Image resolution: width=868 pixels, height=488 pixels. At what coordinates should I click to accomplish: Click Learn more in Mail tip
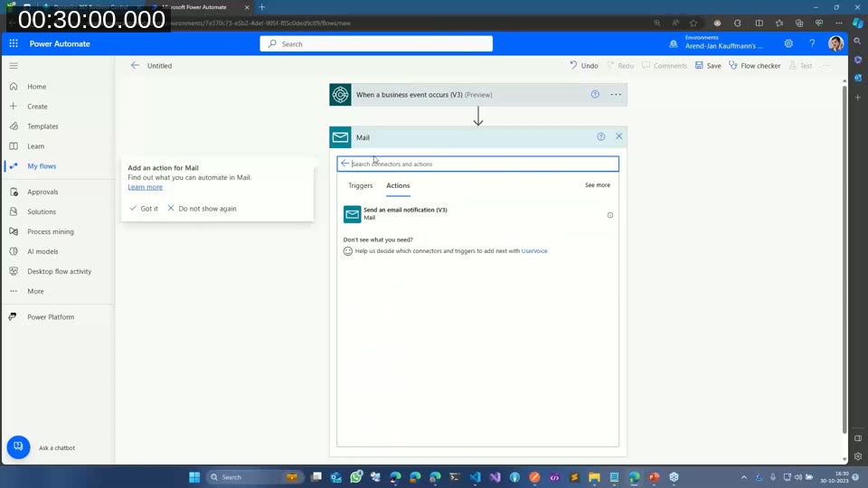(x=145, y=187)
